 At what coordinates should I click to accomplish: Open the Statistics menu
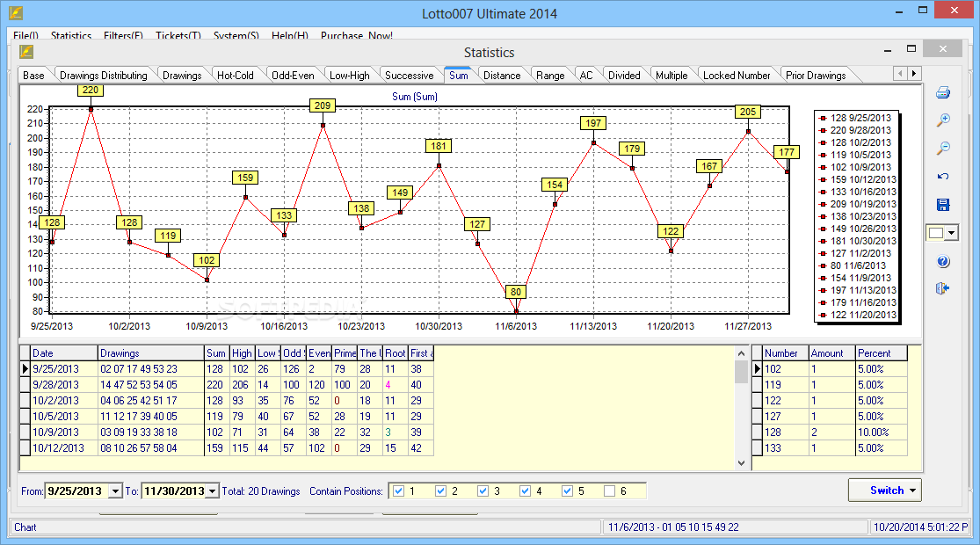point(71,36)
